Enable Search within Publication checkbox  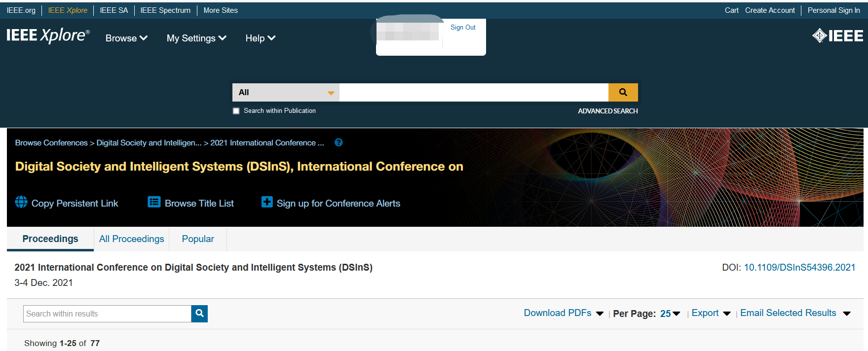pyautogui.click(x=236, y=111)
